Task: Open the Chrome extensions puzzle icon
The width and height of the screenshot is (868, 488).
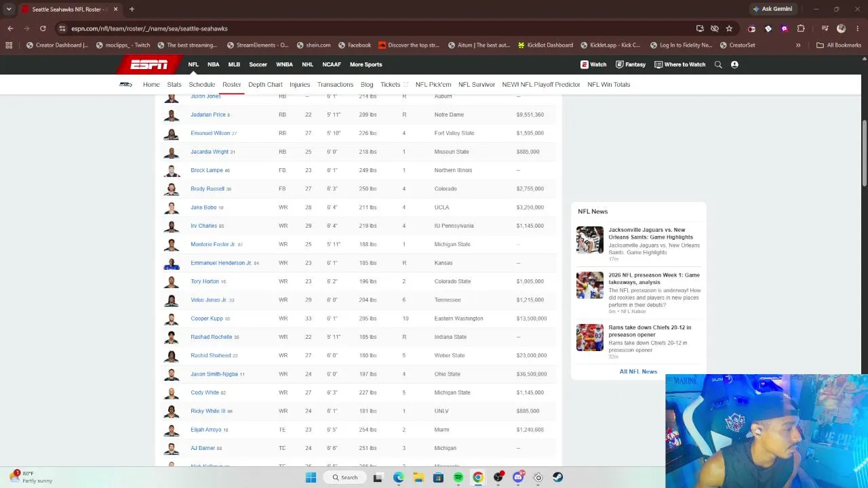Action: (x=801, y=28)
